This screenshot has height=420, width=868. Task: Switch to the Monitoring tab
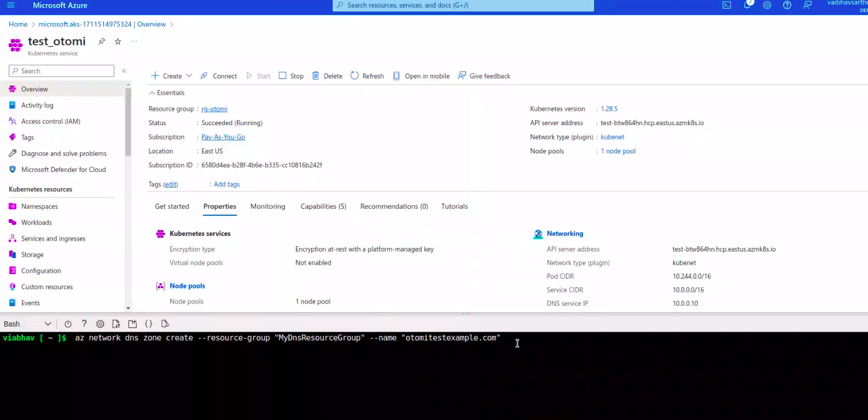coord(268,207)
